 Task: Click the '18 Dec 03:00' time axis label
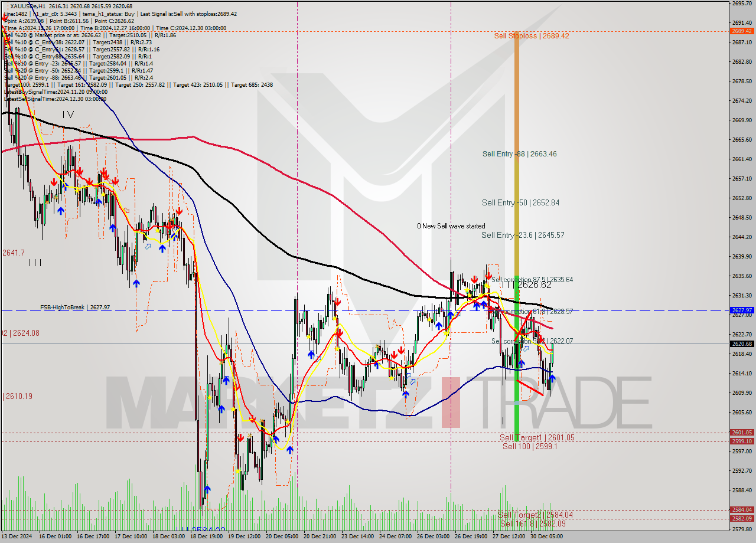(x=168, y=537)
